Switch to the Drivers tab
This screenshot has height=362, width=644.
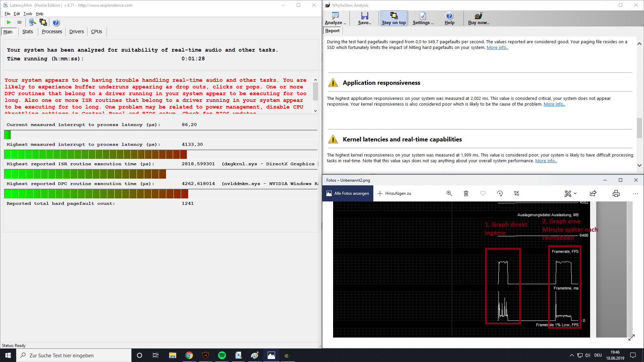(76, 32)
